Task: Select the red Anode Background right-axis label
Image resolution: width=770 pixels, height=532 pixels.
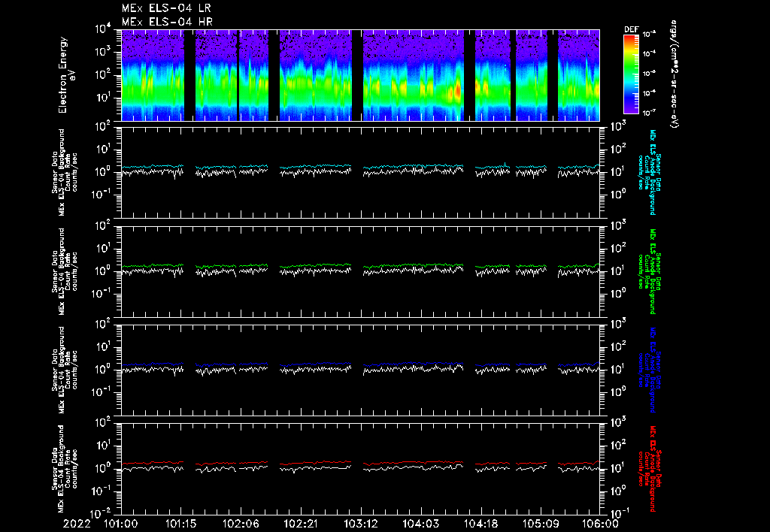Action: click(649, 469)
